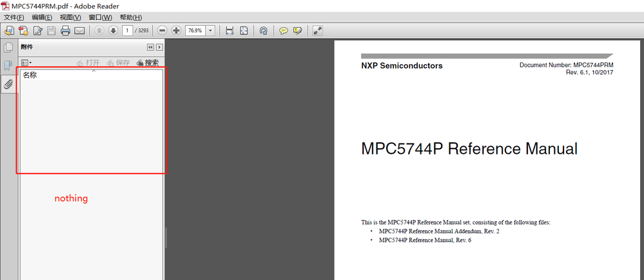Click the 搜索 attachments button
The width and height of the screenshot is (644, 280).
[x=148, y=62]
